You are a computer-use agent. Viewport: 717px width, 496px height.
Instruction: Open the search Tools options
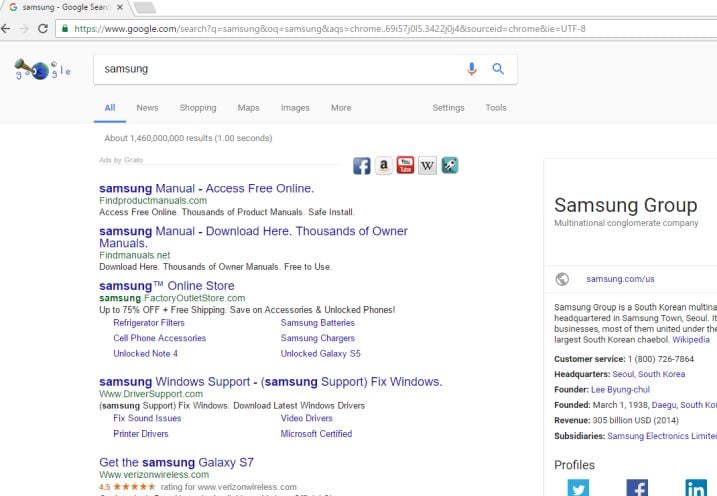[496, 108]
